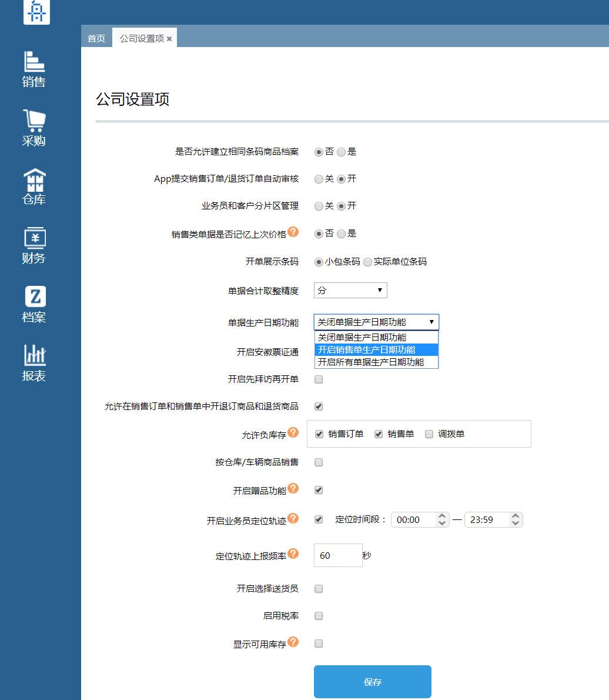Click the company logo at the top left
This screenshot has height=700, width=609.
coord(35,12)
